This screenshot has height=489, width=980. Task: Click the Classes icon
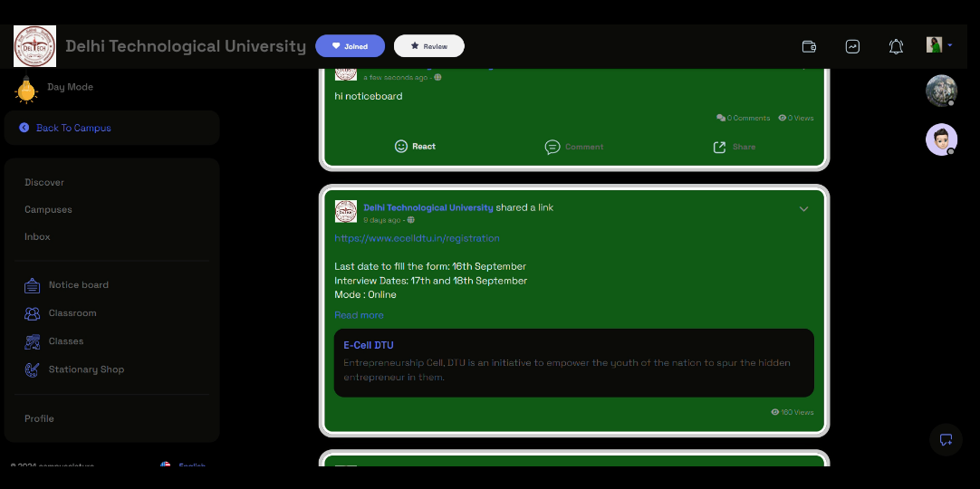pos(32,341)
